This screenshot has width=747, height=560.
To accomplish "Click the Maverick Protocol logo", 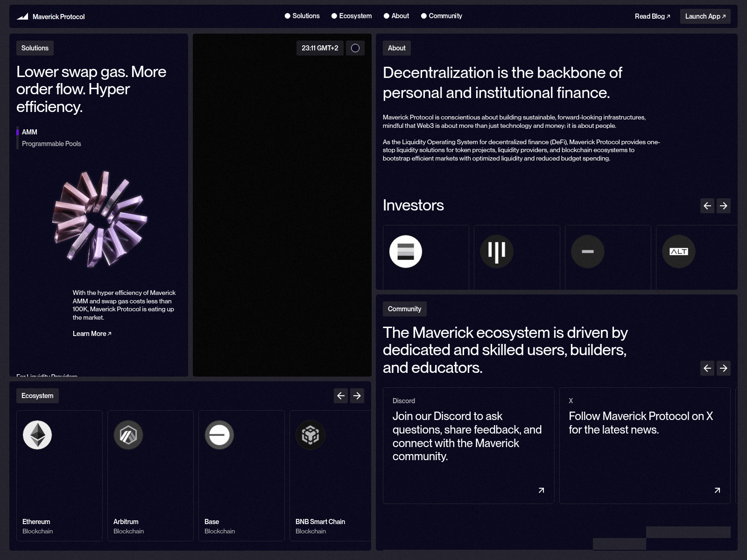I will [x=51, y=16].
